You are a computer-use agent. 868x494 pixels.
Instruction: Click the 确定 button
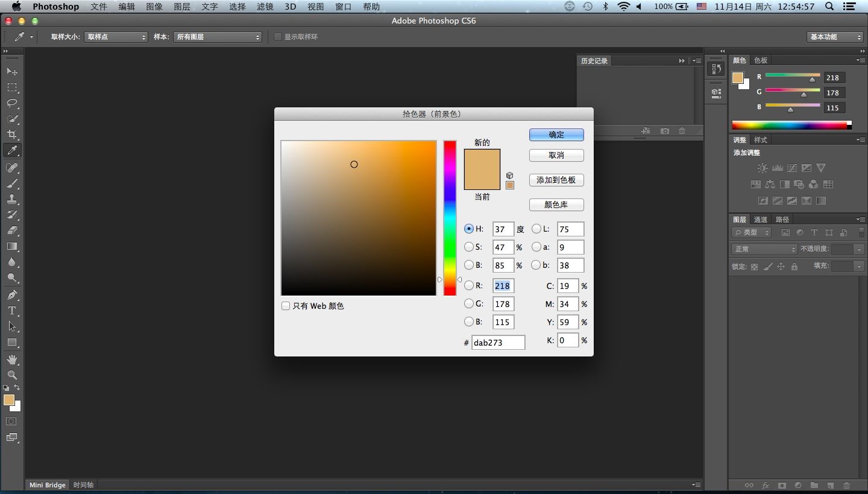pos(556,135)
